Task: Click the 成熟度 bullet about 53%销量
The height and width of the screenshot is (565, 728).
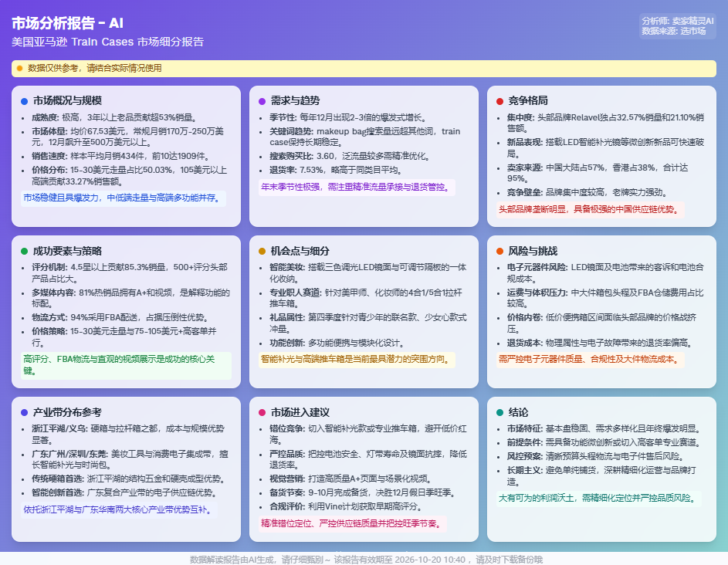Action: 115,118
